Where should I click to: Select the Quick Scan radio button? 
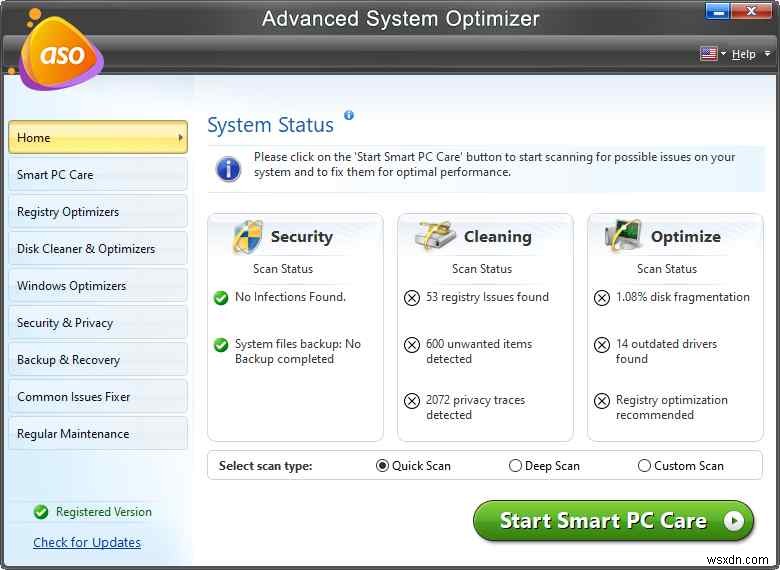pos(382,466)
